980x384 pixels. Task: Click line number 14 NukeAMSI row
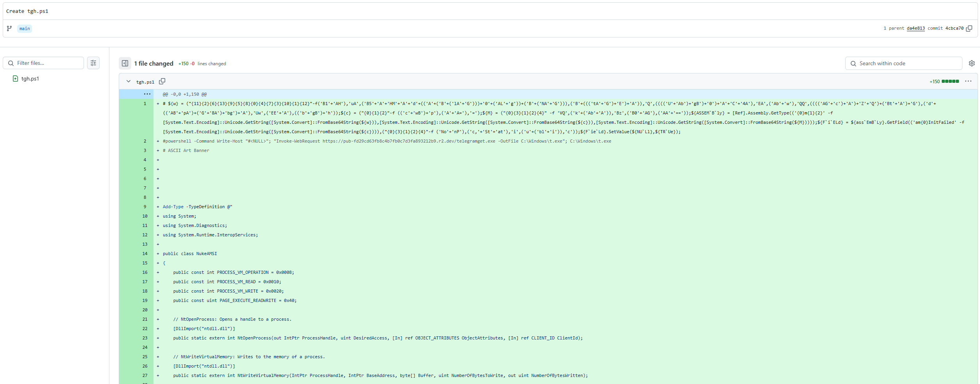(x=145, y=254)
